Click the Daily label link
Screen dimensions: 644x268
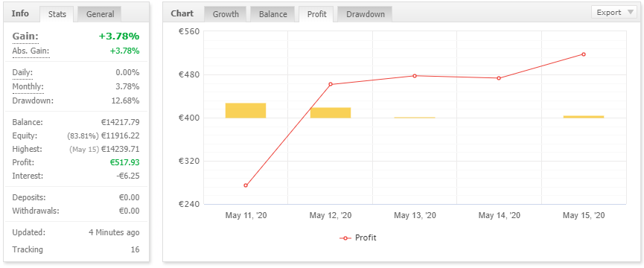[x=22, y=73]
